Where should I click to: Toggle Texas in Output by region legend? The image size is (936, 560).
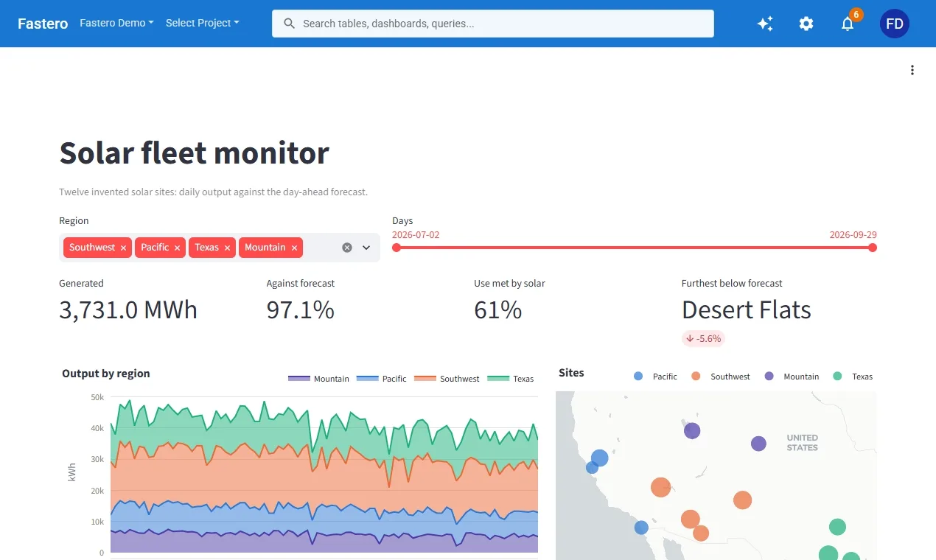click(x=510, y=379)
